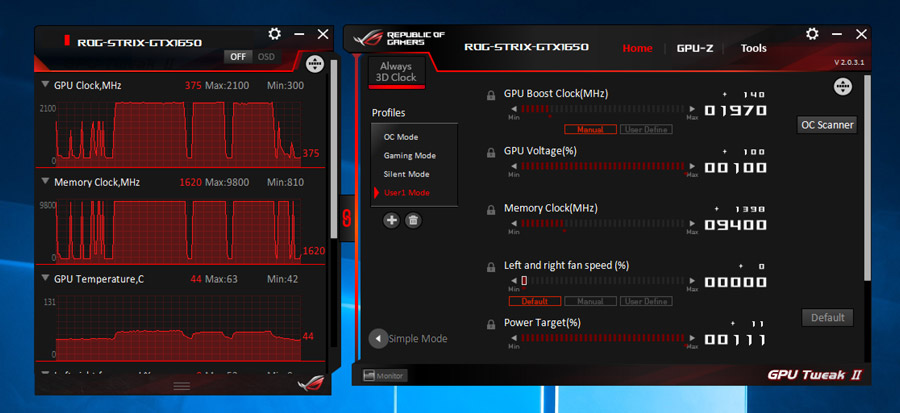Toggle the lock icon beside GPU Voltage
This screenshot has height=413, width=900.
coord(491,153)
